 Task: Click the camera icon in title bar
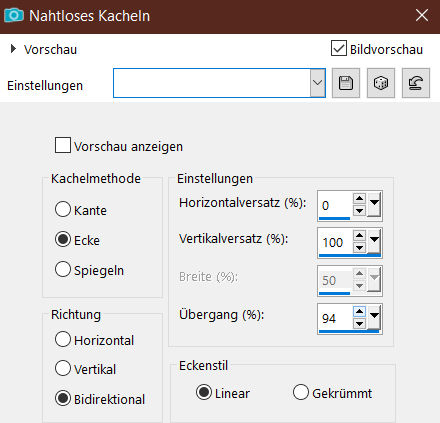(14, 15)
